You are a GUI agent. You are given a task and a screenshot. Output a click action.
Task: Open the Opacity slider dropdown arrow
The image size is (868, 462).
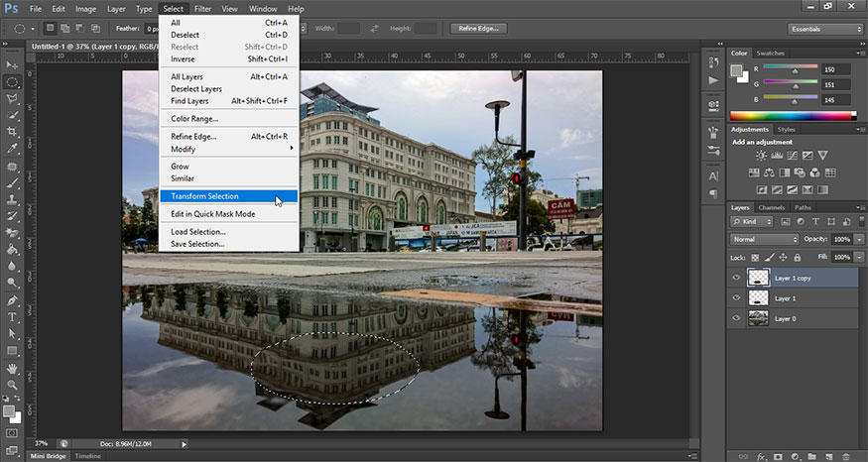click(859, 240)
